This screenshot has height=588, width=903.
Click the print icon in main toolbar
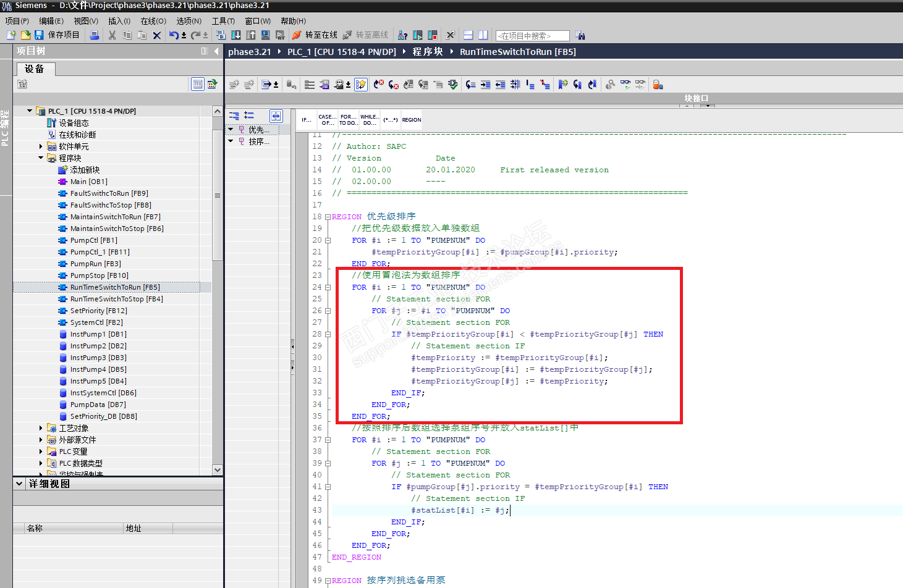[95, 35]
